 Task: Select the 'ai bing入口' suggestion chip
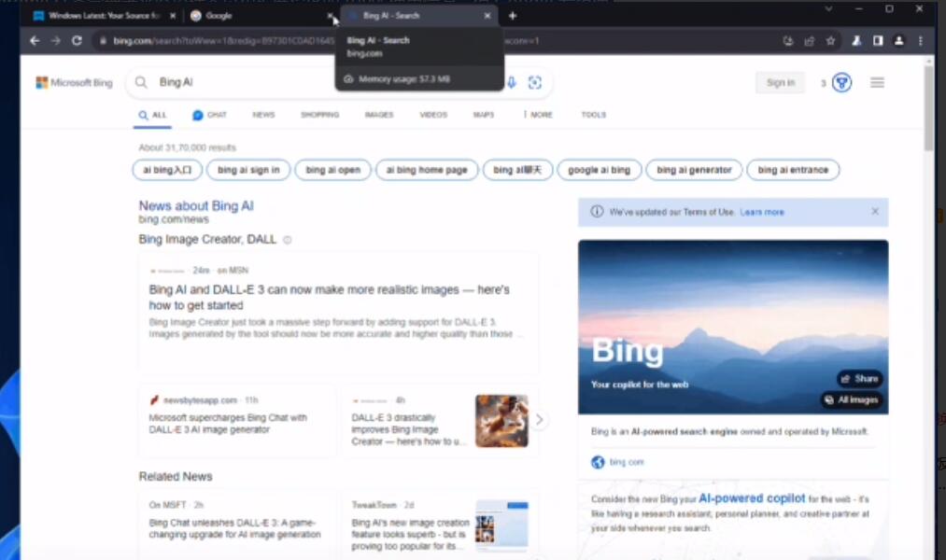click(167, 170)
